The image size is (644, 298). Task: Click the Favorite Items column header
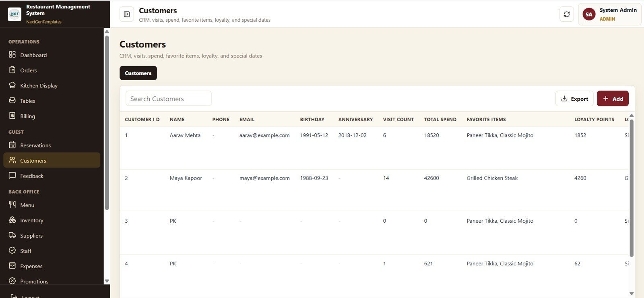click(486, 120)
